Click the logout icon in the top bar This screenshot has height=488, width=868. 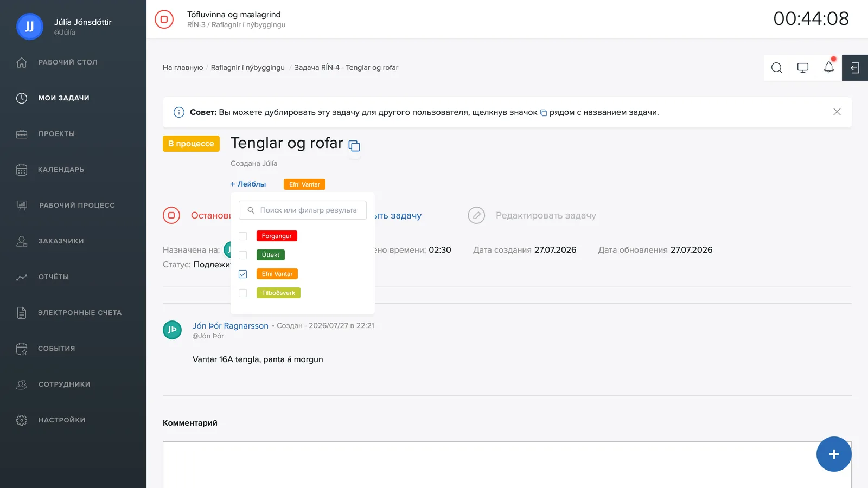855,68
